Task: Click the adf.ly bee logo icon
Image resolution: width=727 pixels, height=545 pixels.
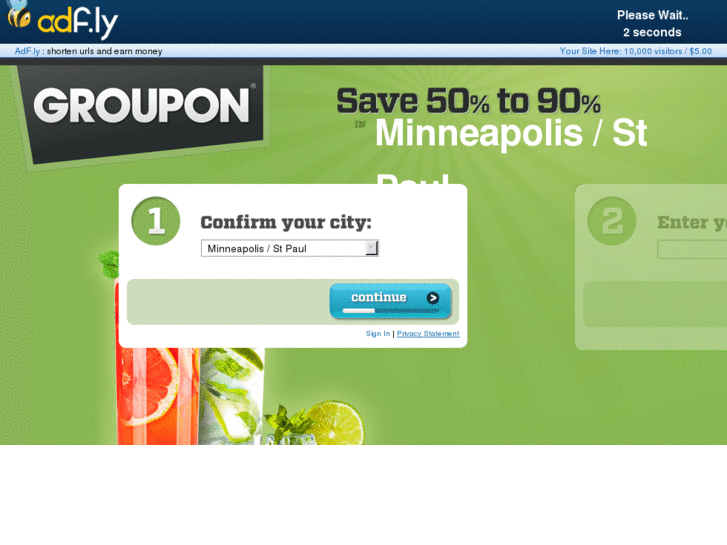Action: (19, 15)
